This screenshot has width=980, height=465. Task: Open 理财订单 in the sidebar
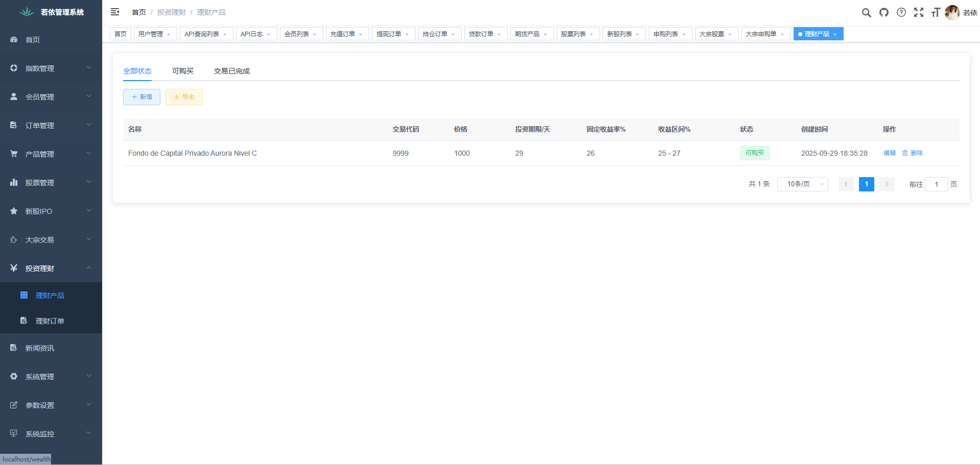click(x=50, y=321)
